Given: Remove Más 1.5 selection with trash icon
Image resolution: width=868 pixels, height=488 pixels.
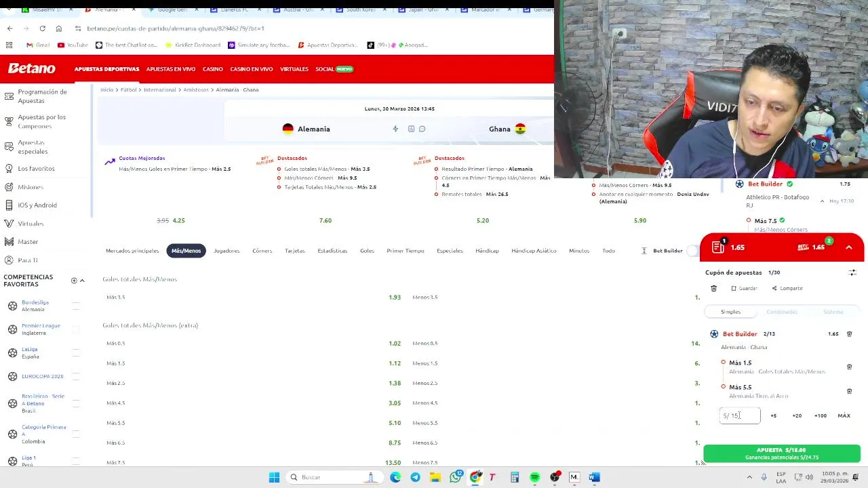Looking at the screenshot, I should point(849,367).
